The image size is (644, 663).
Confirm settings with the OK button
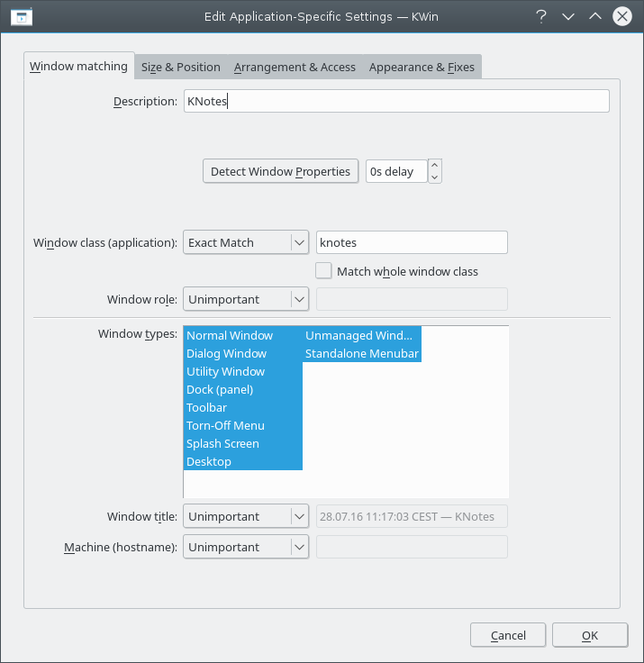tap(589, 635)
